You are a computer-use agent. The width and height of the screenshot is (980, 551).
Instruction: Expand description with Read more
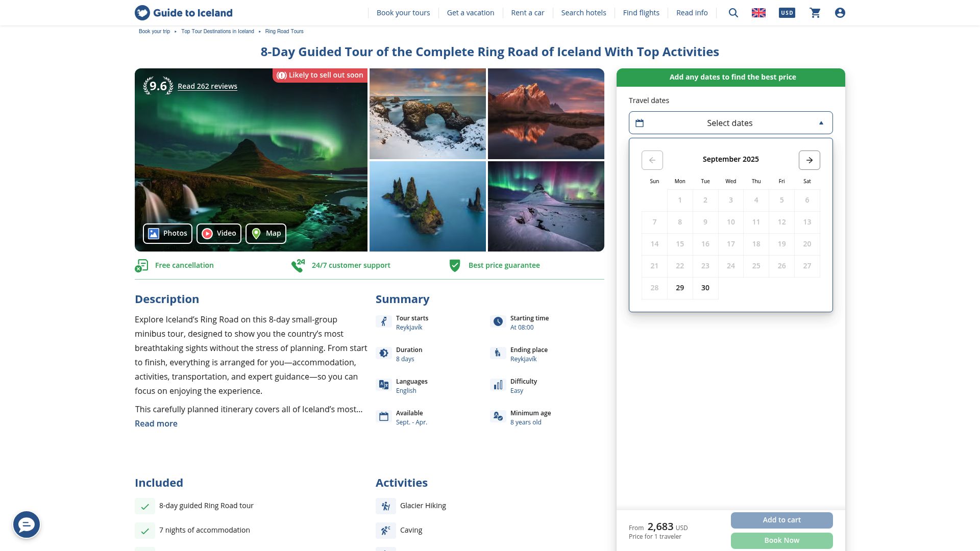(156, 423)
